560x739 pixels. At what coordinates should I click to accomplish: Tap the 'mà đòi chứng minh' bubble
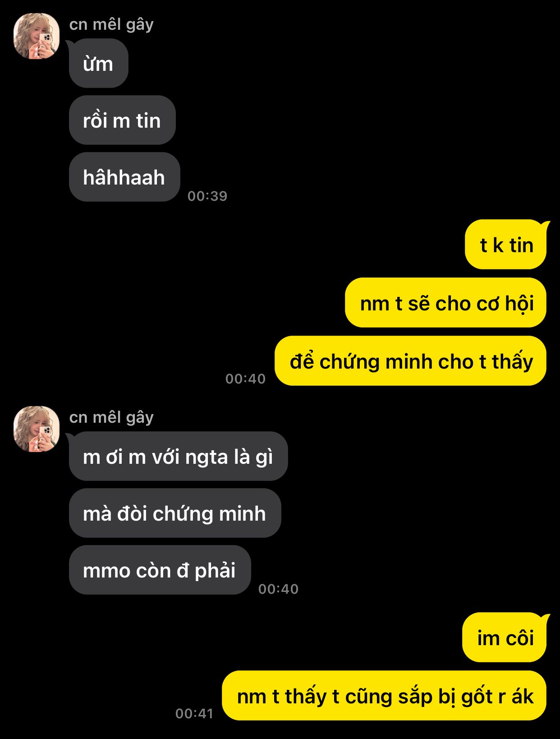point(175,513)
